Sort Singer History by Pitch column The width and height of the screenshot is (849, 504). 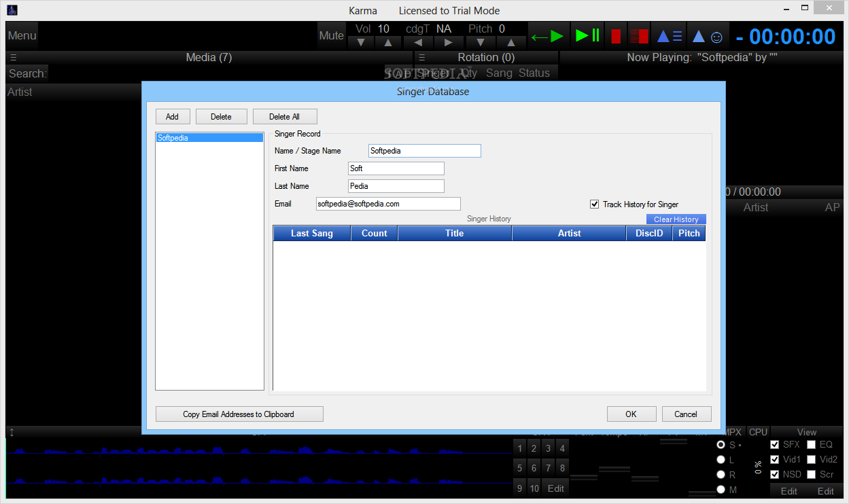689,233
